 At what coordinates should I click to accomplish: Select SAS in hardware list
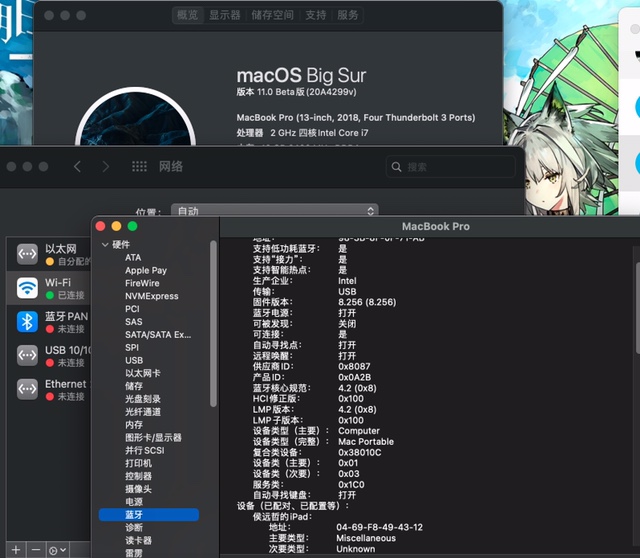pos(133,322)
